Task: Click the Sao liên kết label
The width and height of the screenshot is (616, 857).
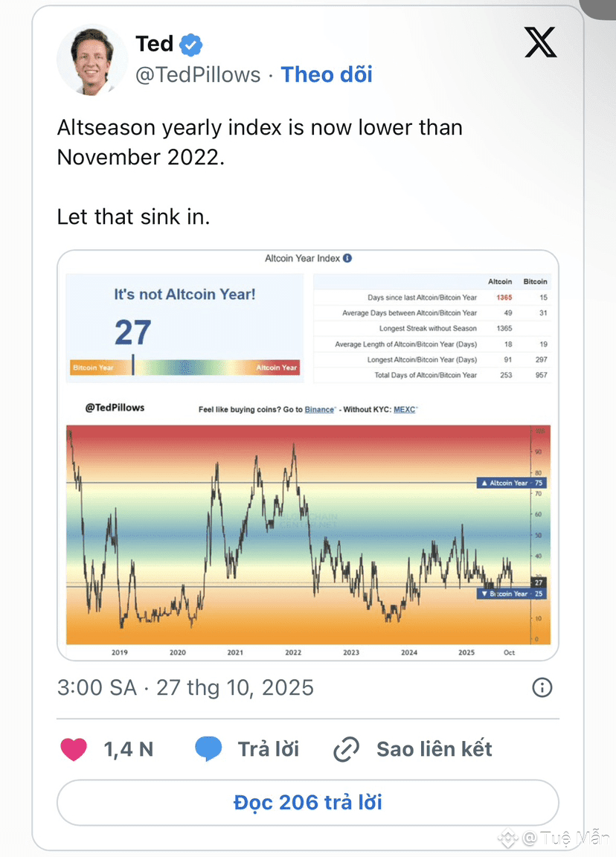Action: point(434,749)
